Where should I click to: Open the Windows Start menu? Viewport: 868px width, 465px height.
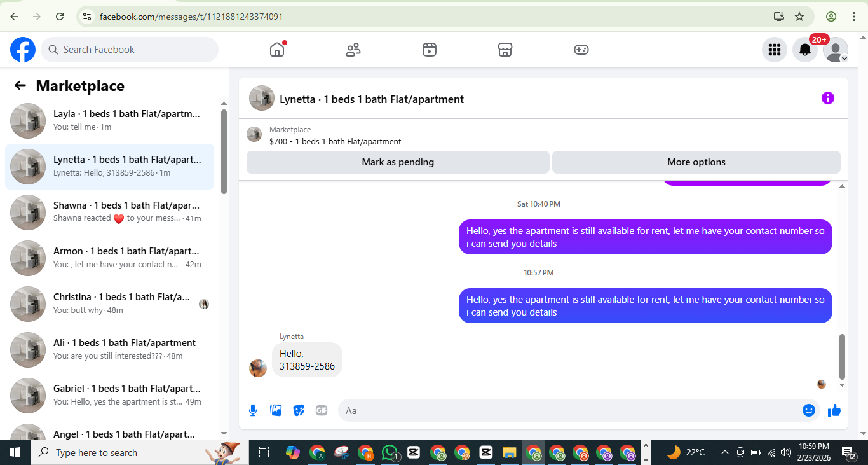coord(15,452)
